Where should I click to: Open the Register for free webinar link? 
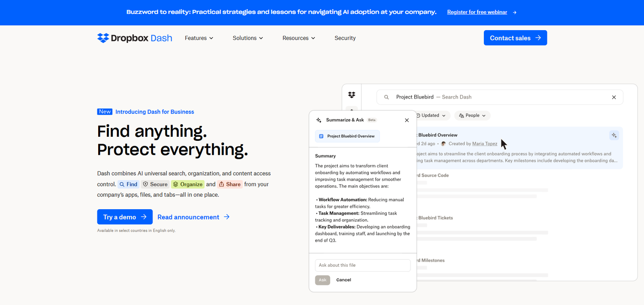point(477,12)
